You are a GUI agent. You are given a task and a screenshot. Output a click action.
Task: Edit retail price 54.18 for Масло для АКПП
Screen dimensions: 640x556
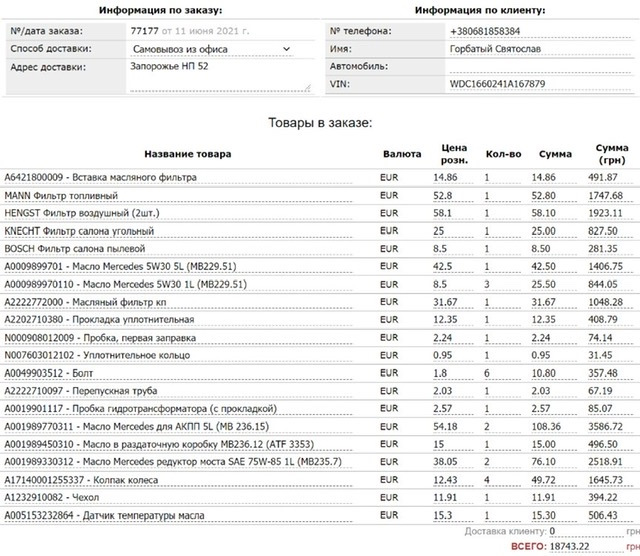453,427
